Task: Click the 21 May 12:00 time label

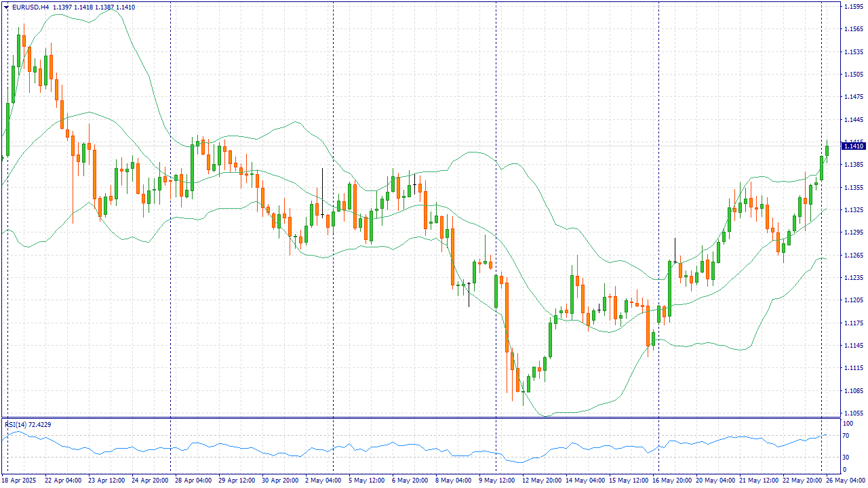Action: [758, 481]
